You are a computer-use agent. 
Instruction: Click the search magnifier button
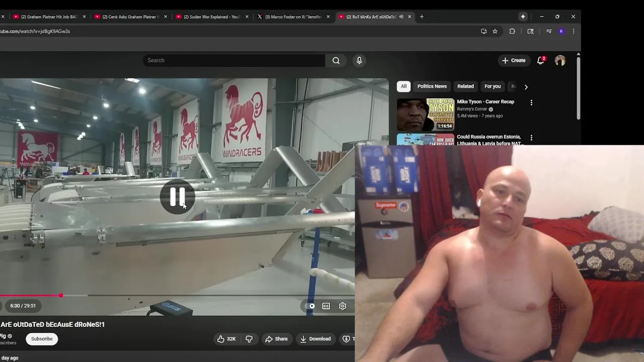point(336,60)
